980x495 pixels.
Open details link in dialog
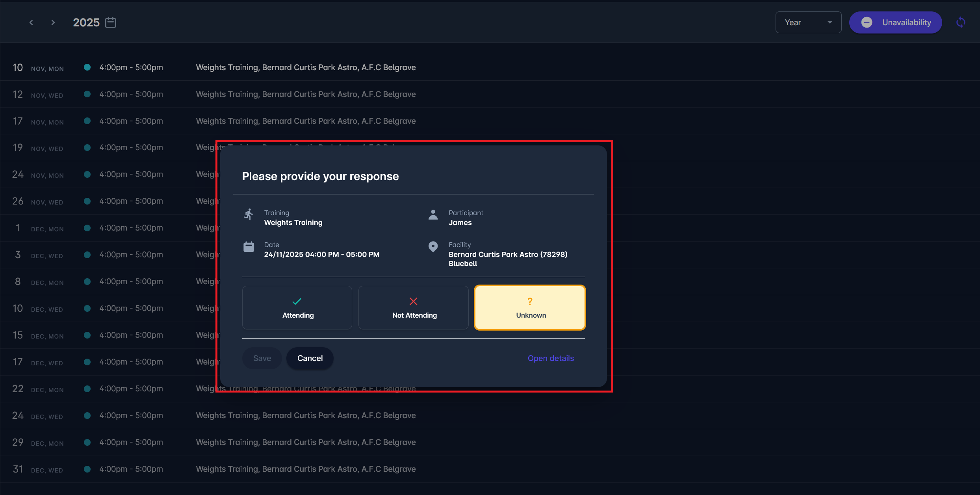[550, 358]
